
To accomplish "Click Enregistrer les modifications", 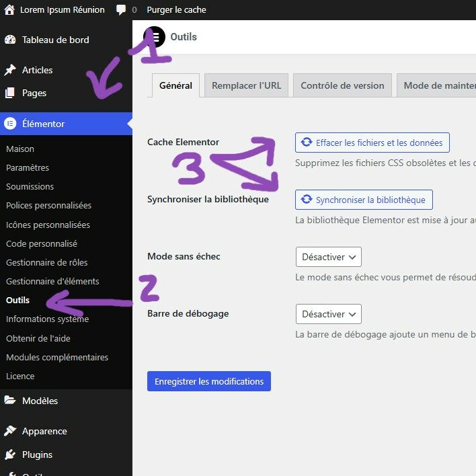I will coord(209,381).
